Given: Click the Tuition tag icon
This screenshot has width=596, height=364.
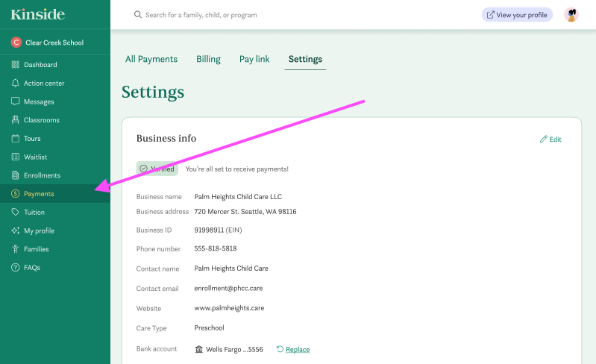Looking at the screenshot, I should (15, 213).
